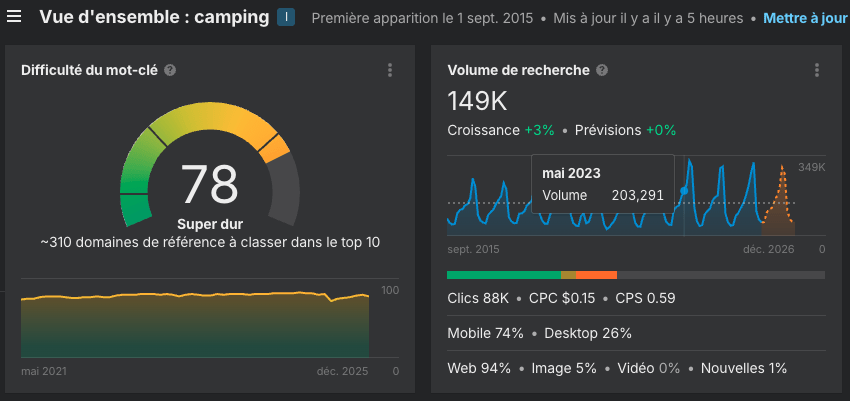
Task: Click the orange segment of clicks distribution bar
Action: pyautogui.click(x=596, y=274)
